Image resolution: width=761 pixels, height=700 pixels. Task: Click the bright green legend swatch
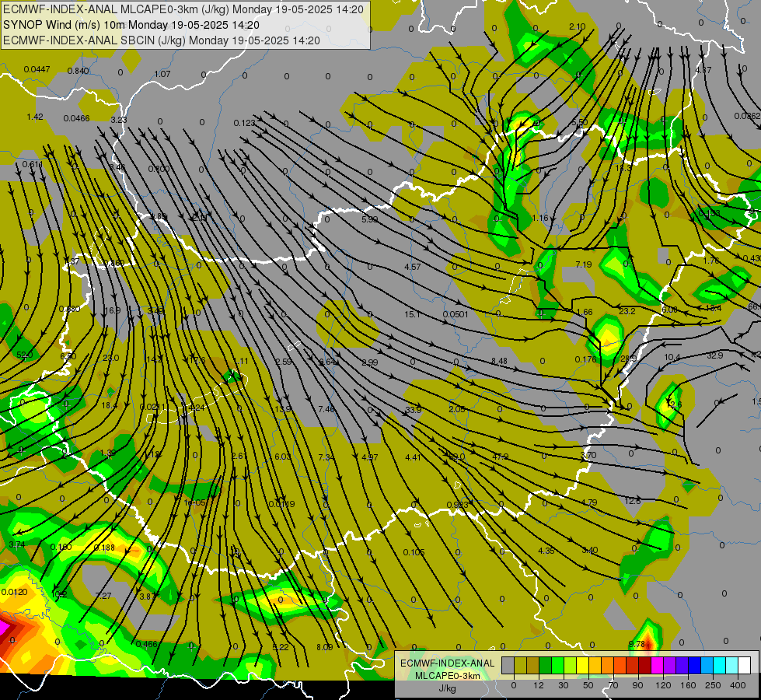coord(558,665)
